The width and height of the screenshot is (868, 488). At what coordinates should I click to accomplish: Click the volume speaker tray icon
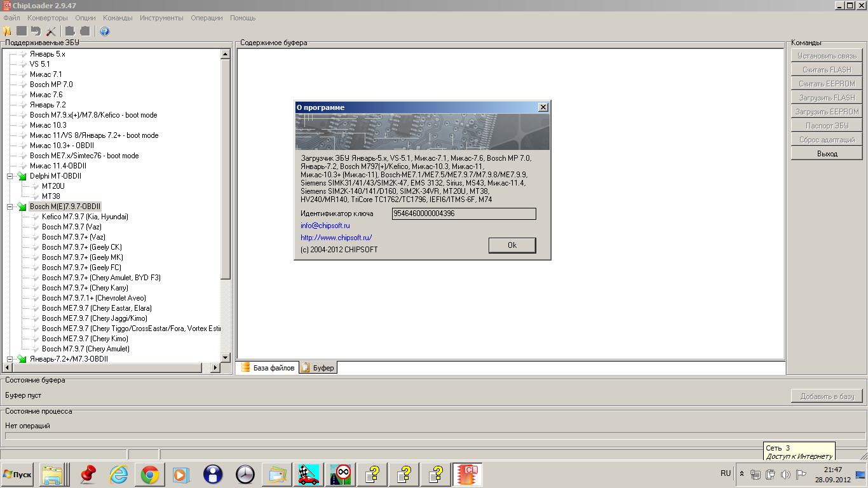click(x=785, y=474)
